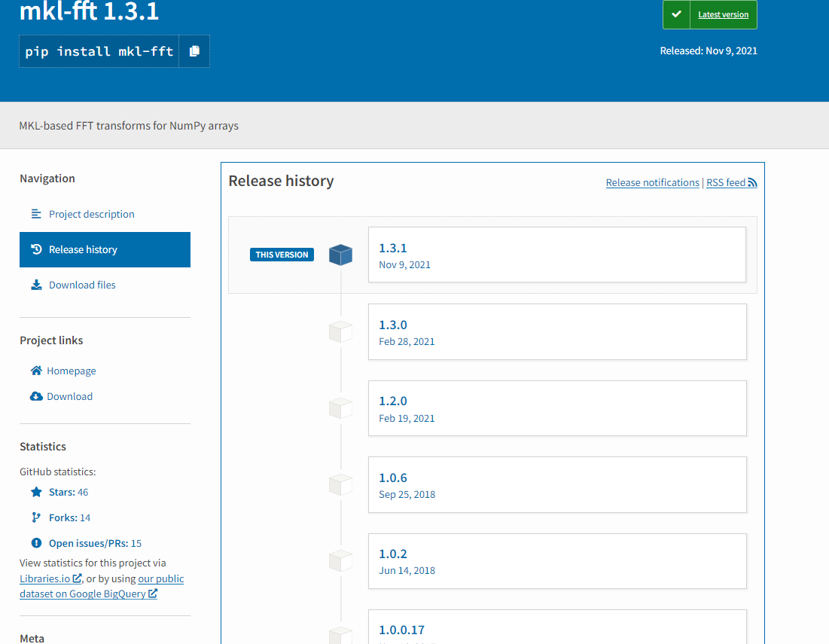Click the Stars icon under GitHub statistics
This screenshot has width=829, height=644.
click(x=36, y=491)
